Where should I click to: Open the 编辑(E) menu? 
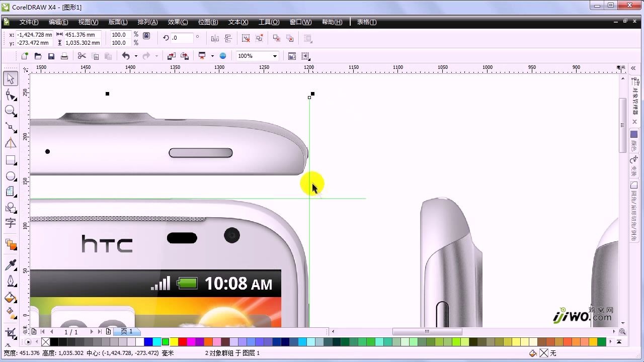(58, 22)
